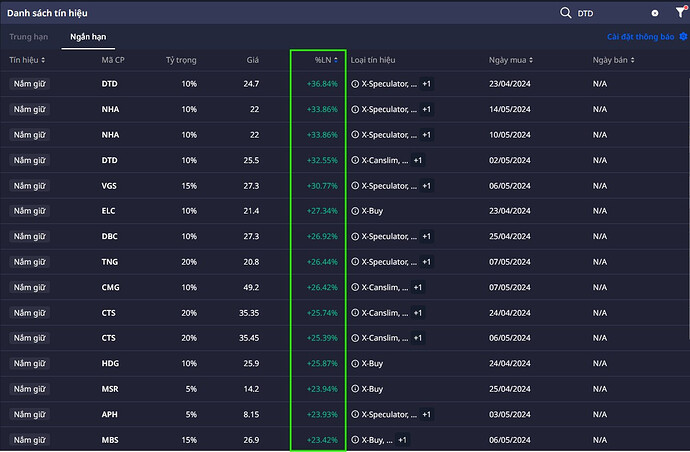The width and height of the screenshot is (690, 452).
Task: Click info icon for NHA 10/05/2024 row
Action: (x=355, y=135)
